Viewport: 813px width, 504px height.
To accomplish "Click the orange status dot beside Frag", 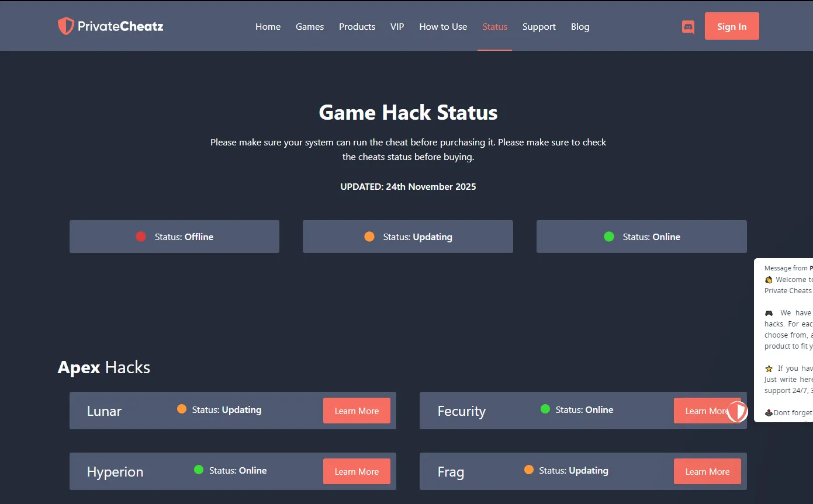I will tap(529, 470).
